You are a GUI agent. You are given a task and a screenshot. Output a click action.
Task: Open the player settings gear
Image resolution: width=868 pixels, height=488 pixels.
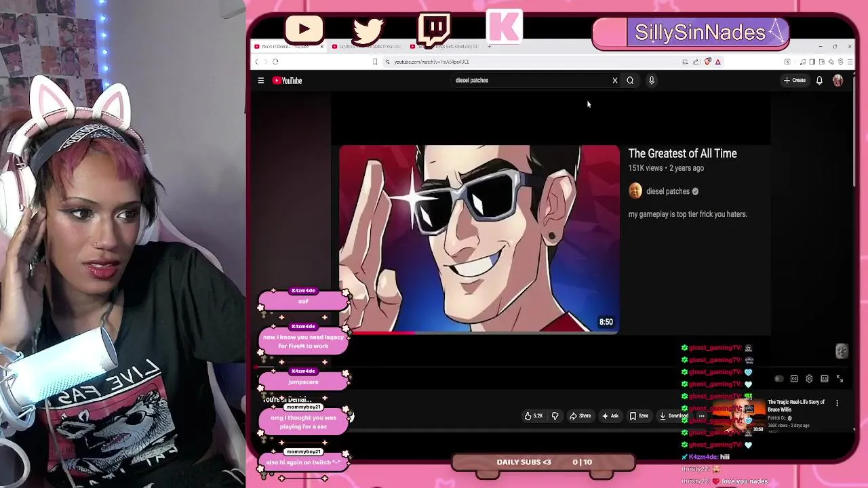(809, 379)
